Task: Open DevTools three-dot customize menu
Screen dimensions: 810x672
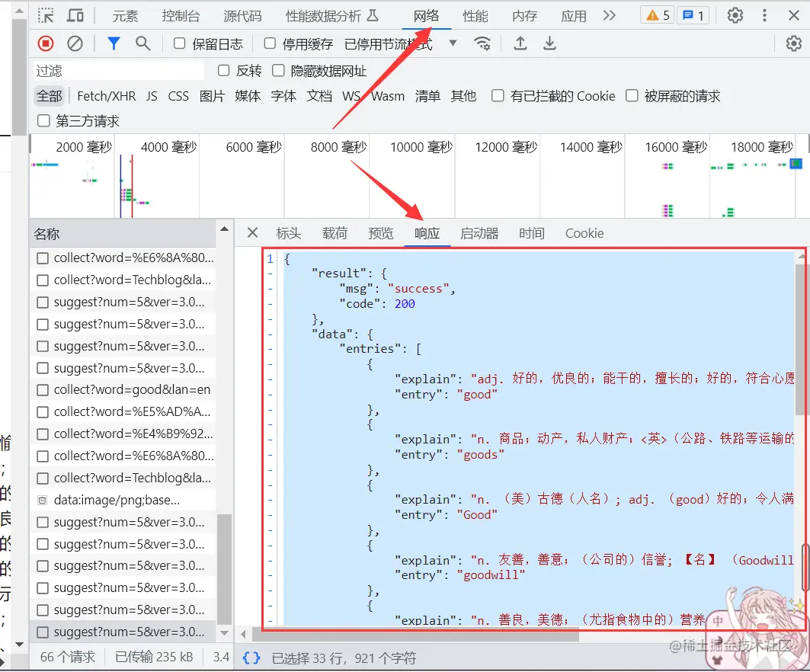Action: (764, 15)
